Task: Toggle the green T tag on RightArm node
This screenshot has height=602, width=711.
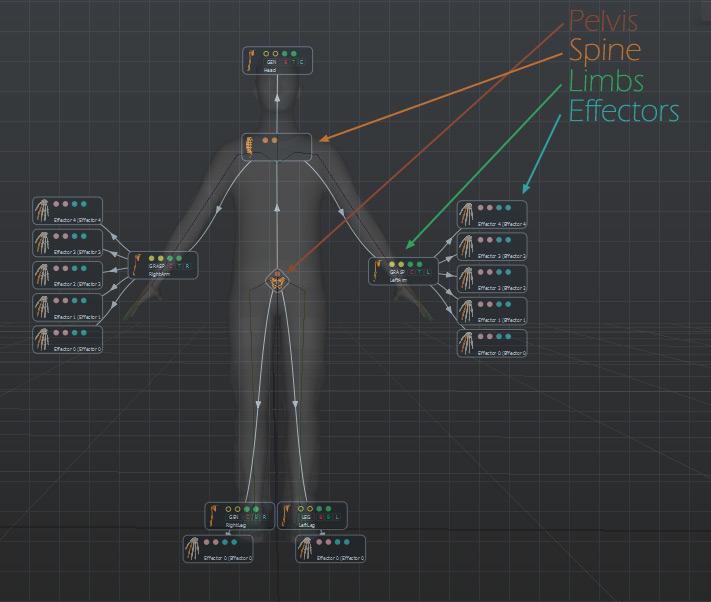Action: 179,266
